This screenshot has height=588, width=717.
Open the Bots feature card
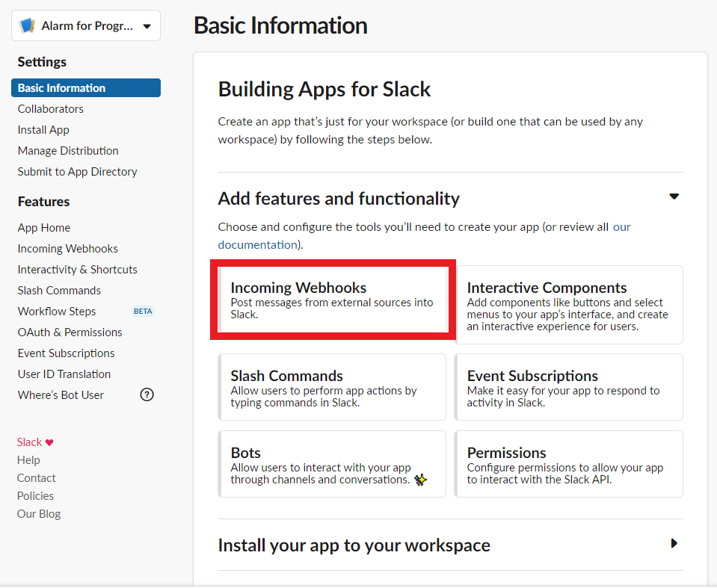(x=332, y=464)
